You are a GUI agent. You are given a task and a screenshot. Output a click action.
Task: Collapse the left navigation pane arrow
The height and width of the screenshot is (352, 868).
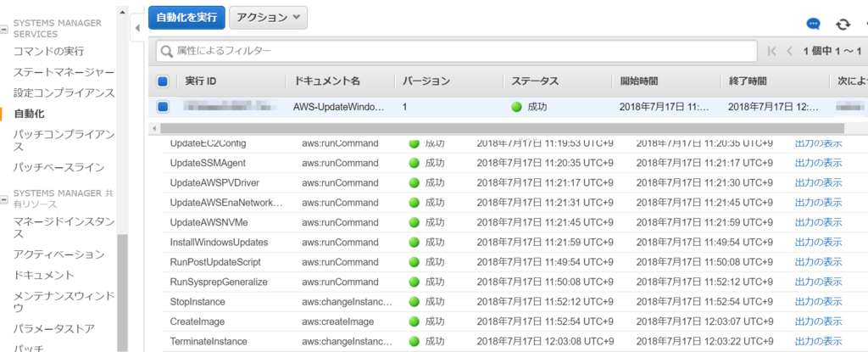(136, 28)
